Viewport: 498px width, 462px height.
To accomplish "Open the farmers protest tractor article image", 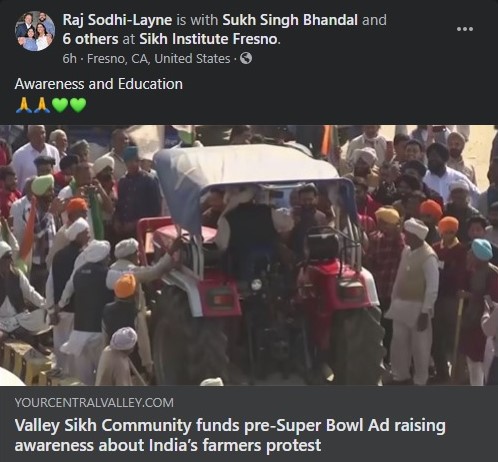I will pos(249,255).
